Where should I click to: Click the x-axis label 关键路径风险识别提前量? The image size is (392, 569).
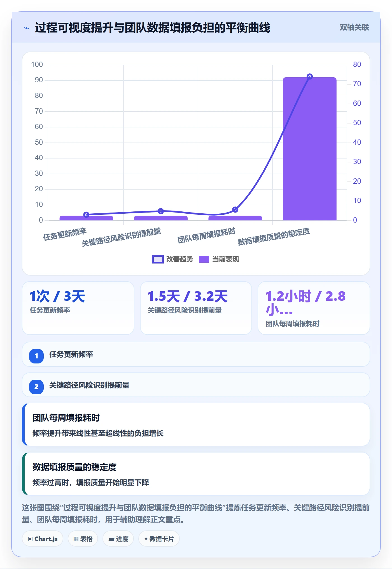(x=121, y=237)
